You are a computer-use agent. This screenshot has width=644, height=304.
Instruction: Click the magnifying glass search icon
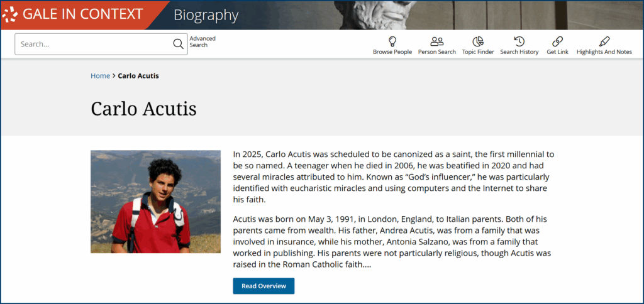point(178,44)
